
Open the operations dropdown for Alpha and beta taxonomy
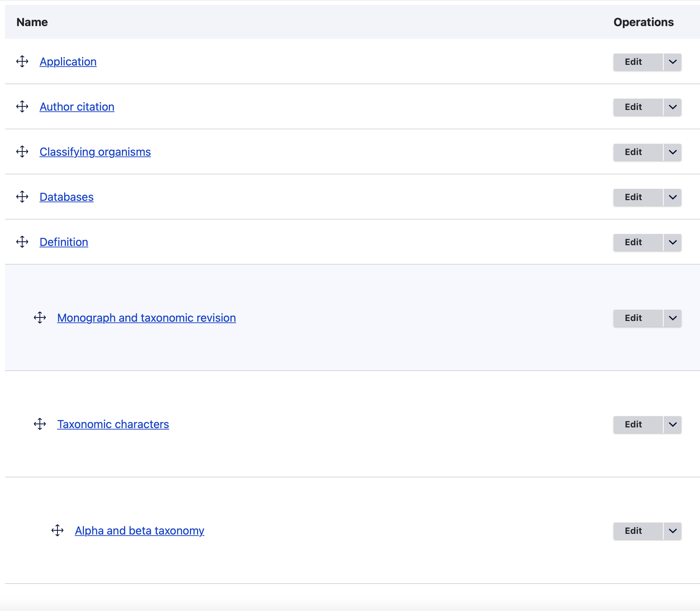(672, 531)
